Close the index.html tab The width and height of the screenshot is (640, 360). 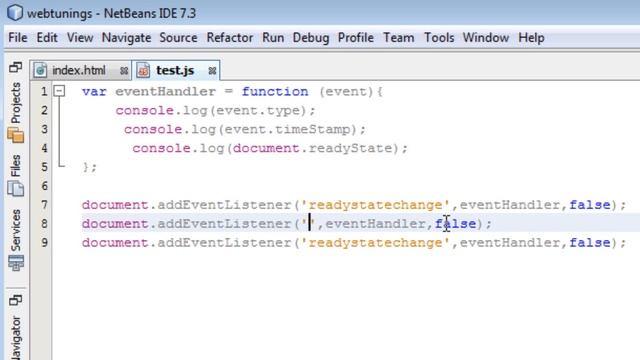click(124, 71)
